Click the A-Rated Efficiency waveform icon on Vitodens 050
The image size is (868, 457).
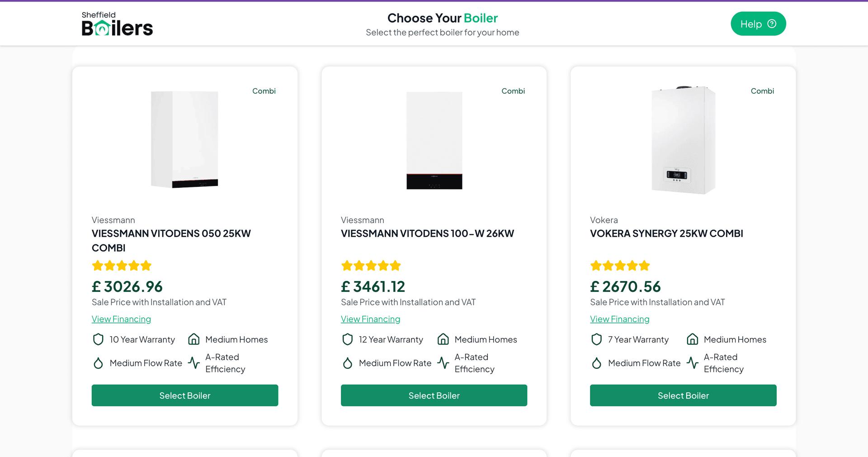pyautogui.click(x=194, y=363)
